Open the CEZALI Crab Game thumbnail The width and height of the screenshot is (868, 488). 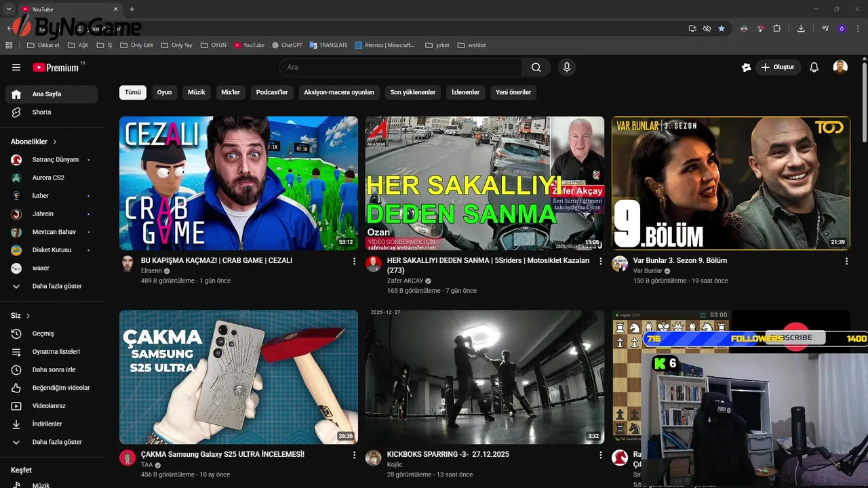[x=239, y=183]
